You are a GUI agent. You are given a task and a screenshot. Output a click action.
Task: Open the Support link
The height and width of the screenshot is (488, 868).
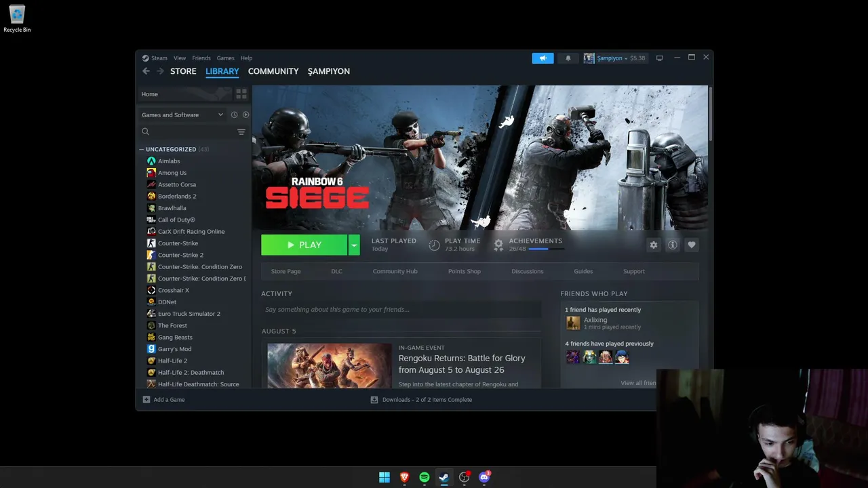click(x=634, y=271)
